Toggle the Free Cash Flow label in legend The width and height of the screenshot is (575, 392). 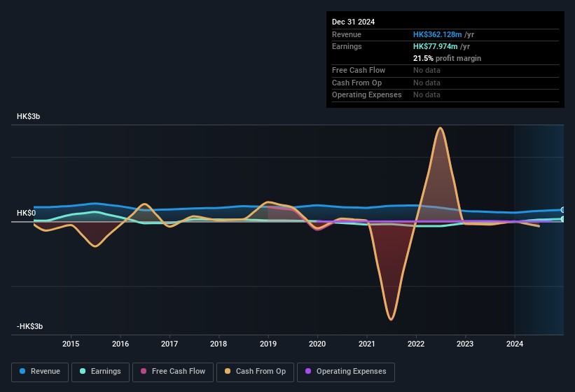point(179,372)
